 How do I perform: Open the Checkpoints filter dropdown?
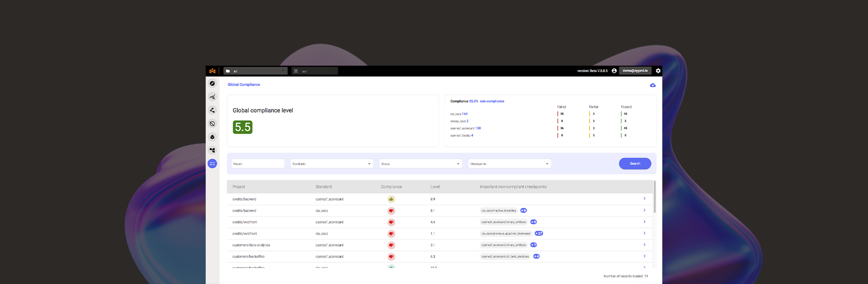[509, 164]
